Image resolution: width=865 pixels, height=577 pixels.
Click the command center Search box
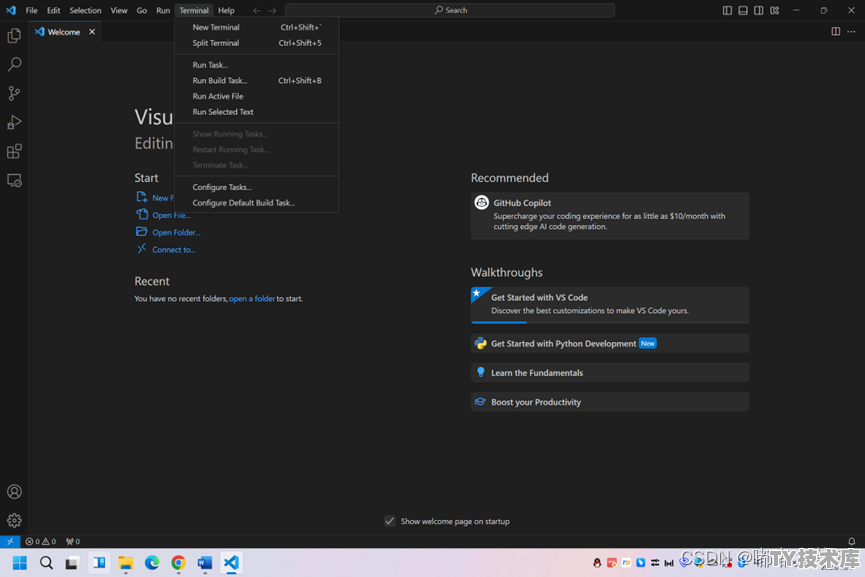click(450, 10)
